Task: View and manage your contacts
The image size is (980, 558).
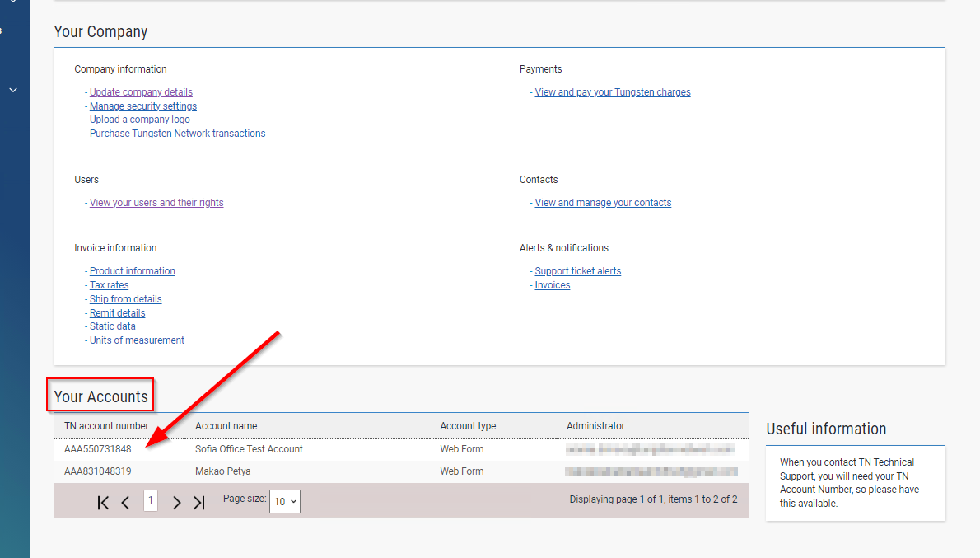Action: coord(603,202)
